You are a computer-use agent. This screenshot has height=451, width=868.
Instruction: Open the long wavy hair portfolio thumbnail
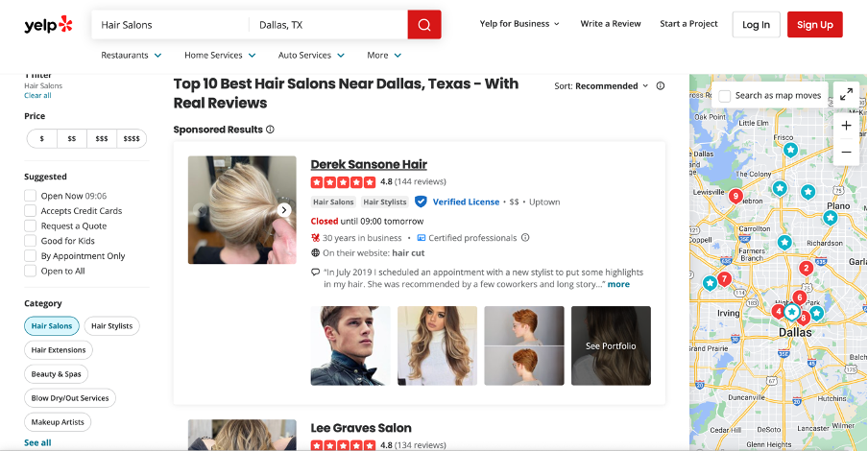pos(437,345)
